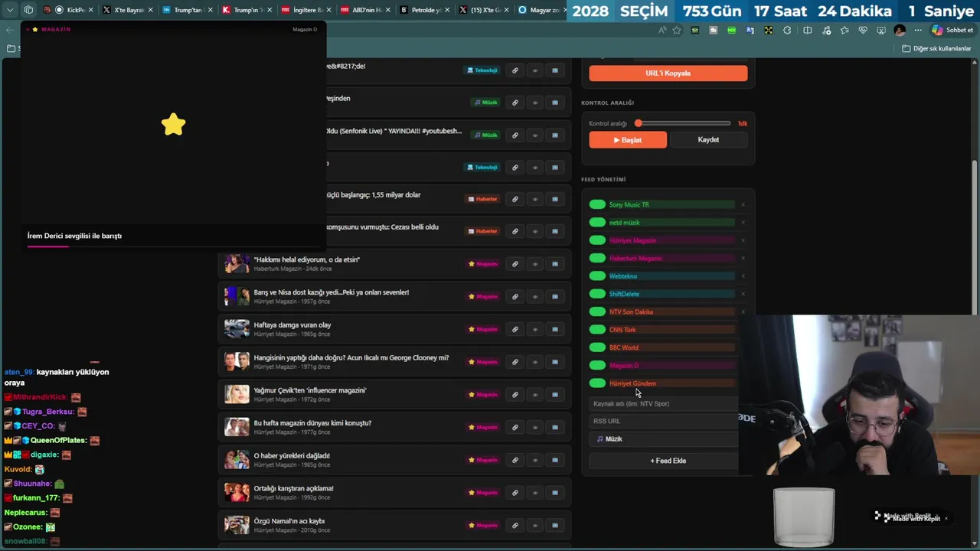The height and width of the screenshot is (551, 980).
Task: Toggle Sony Music TR feed switch
Action: coord(597,204)
